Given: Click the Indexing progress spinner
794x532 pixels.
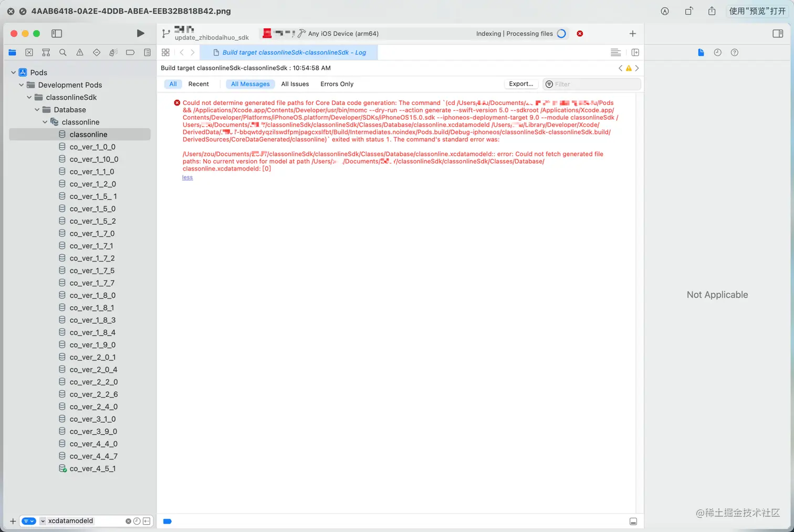Looking at the screenshot, I should pyautogui.click(x=561, y=33).
